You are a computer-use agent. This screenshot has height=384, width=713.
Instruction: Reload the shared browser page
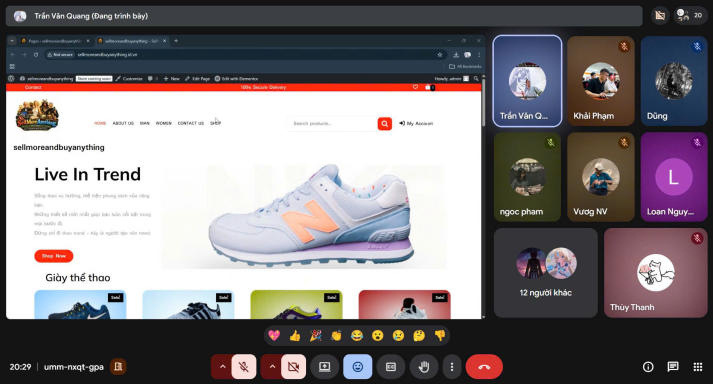[36, 55]
